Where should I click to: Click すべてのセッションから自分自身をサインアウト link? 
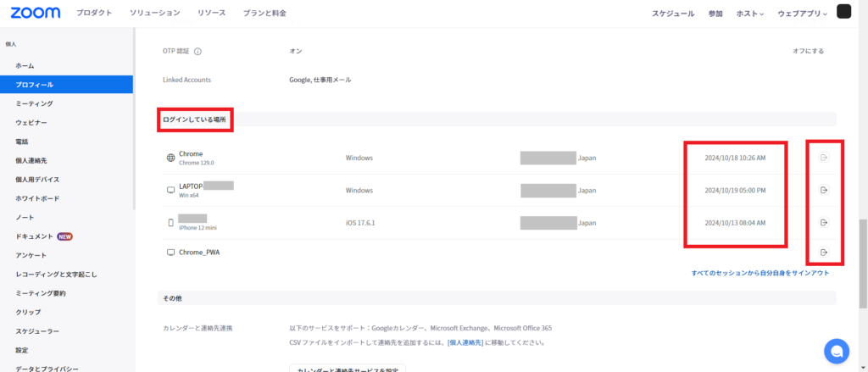pos(759,273)
